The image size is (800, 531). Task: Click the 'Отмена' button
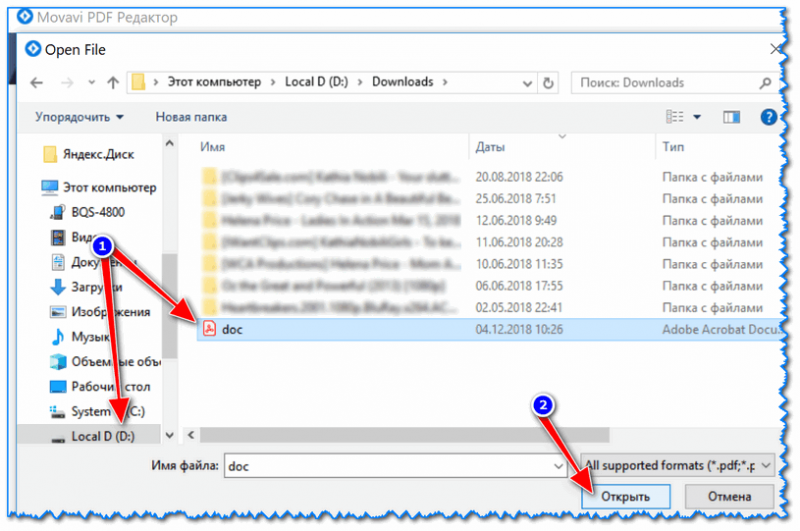[730, 496]
